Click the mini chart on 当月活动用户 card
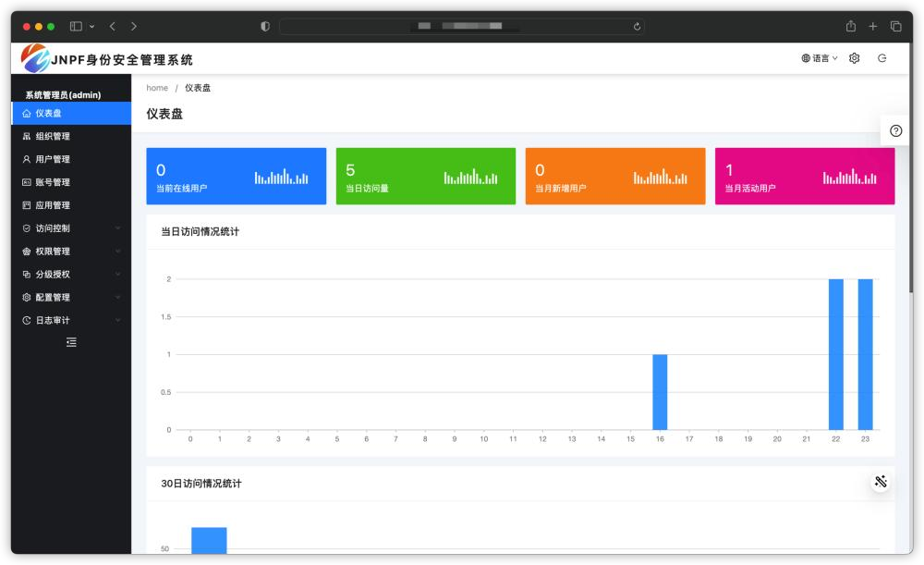Screen dimensions: 924x565 [x=850, y=177]
